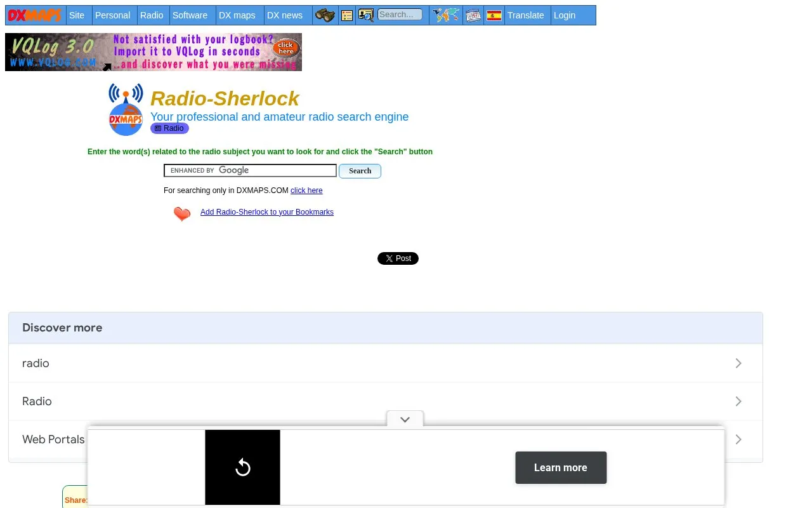The width and height of the screenshot is (812, 508).
Task: Click 'Add Radio-Sherlock to your Bookmarks' link
Action: (x=267, y=212)
